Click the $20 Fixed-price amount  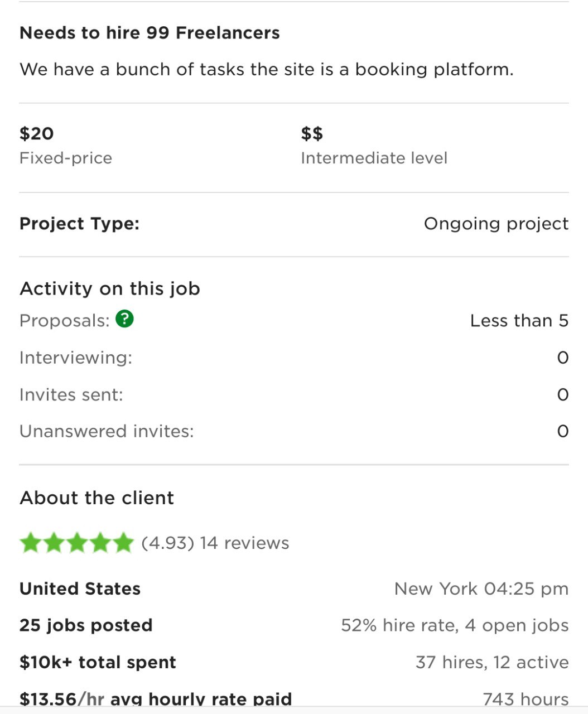pyautogui.click(x=37, y=133)
